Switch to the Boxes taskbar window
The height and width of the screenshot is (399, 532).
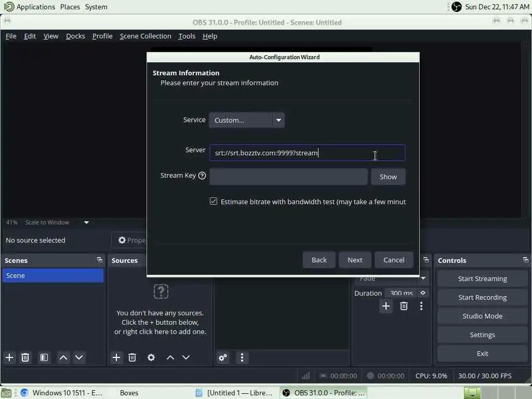click(129, 393)
